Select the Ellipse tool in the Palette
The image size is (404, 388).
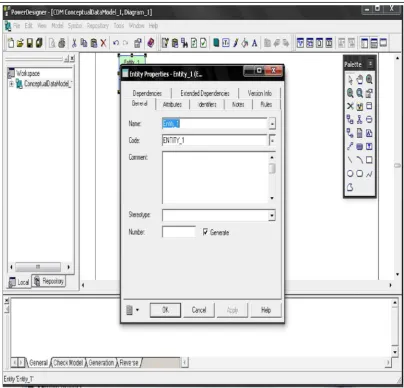[x=350, y=173]
